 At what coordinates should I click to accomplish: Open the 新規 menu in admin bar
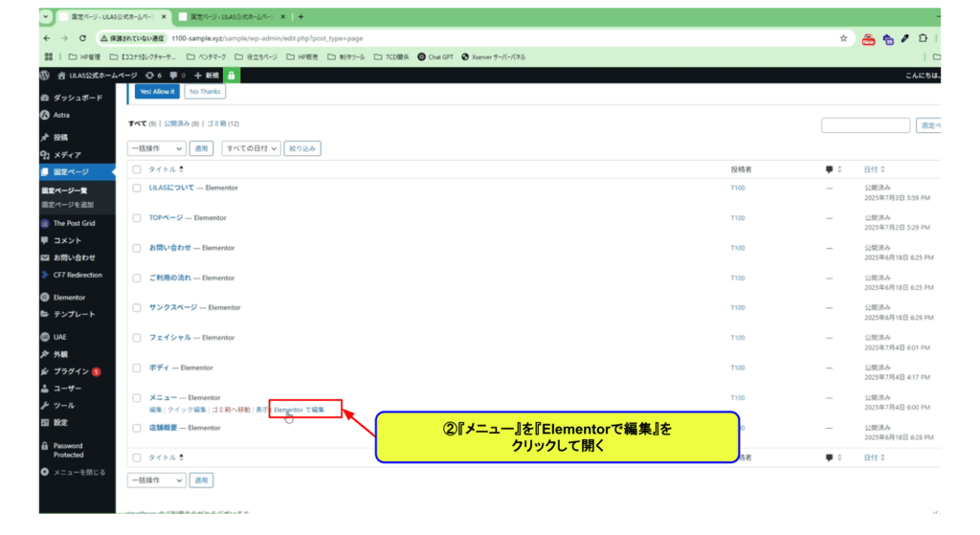207,75
